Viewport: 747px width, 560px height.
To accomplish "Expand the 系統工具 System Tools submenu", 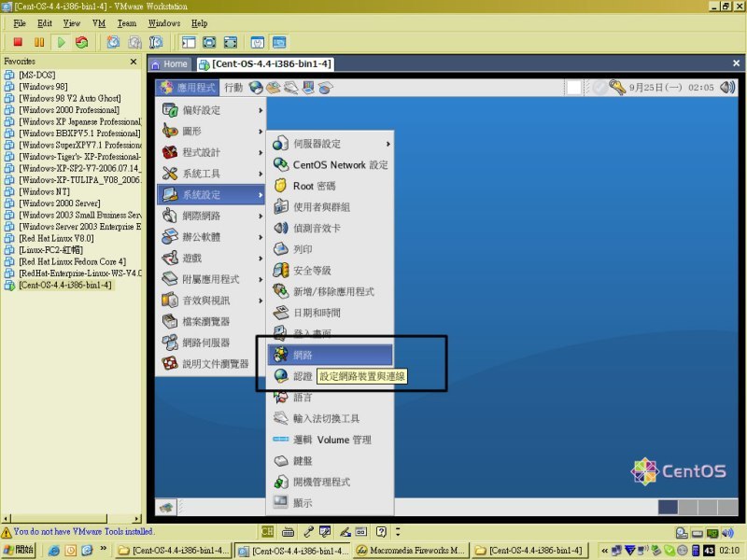I will point(212,174).
